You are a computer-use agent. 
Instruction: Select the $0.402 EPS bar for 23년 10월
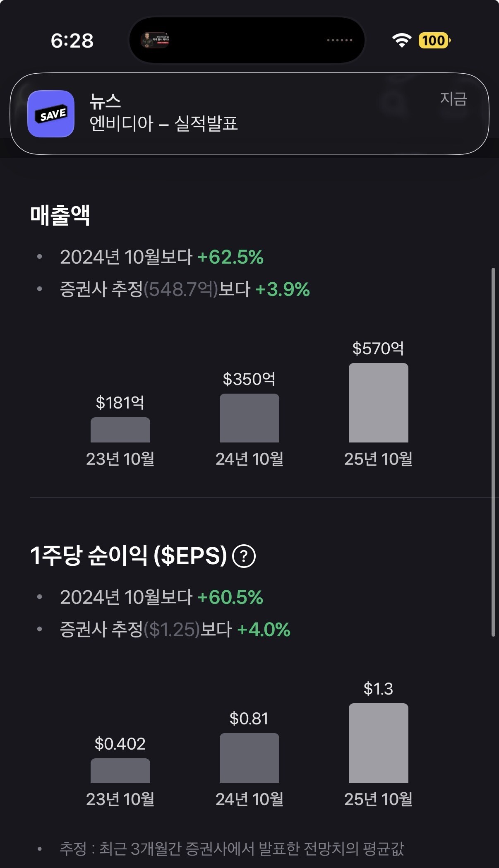[x=120, y=770]
